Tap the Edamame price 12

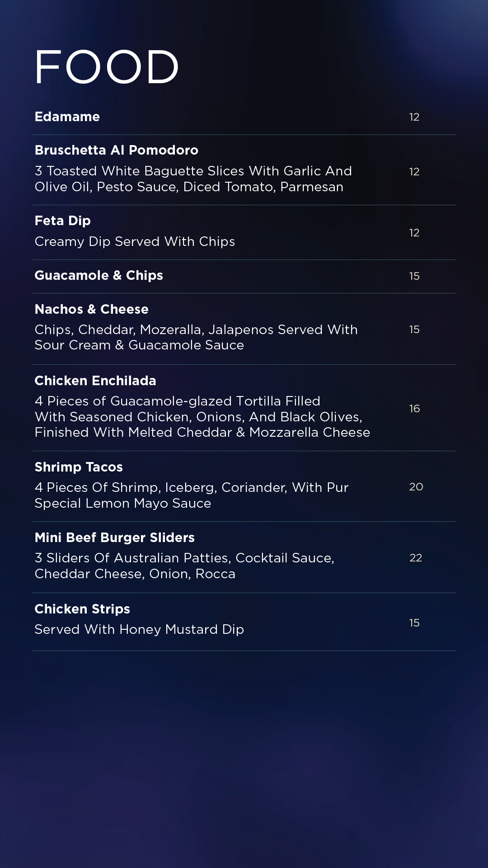[414, 117]
